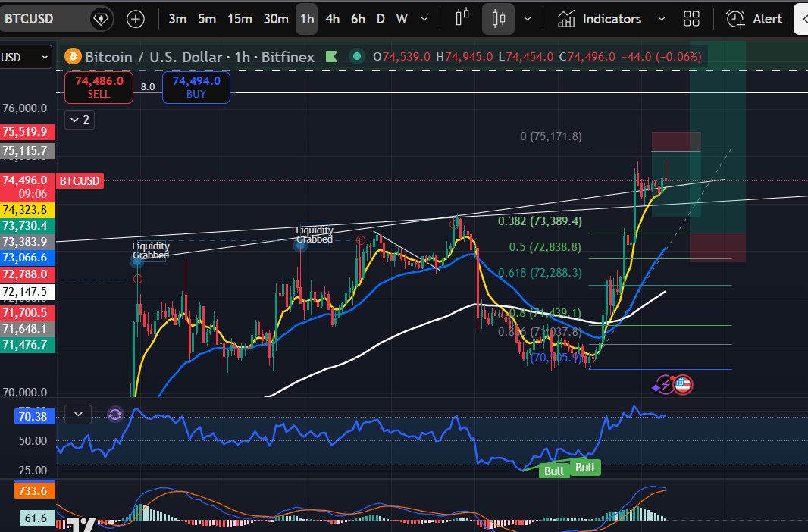808x532 pixels.
Task: Switch to the 4h timeframe
Action: [x=333, y=19]
